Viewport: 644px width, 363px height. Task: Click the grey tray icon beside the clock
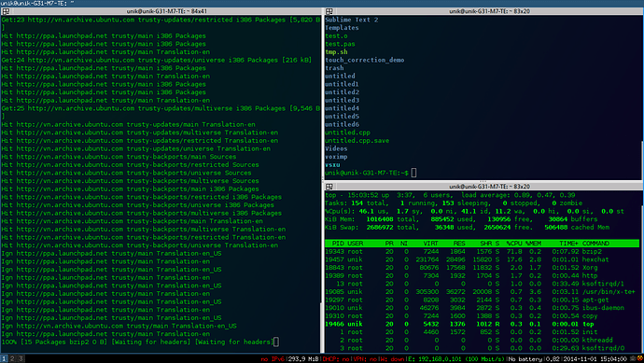(x=633, y=359)
